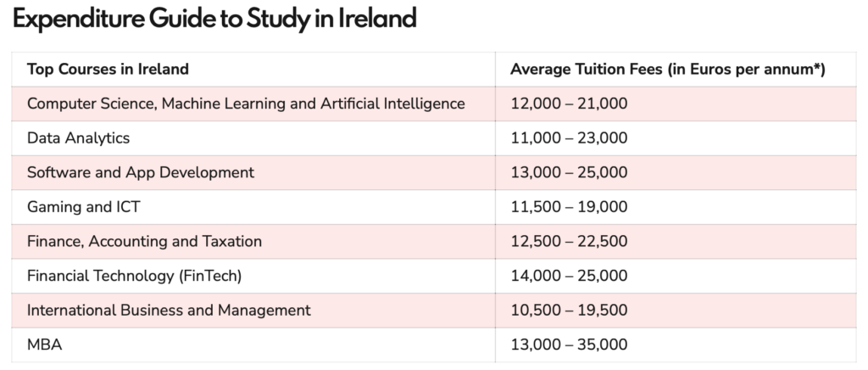The height and width of the screenshot is (370, 868).
Task: Select the 11,000 – 23,000 fee value
Action: click(569, 137)
